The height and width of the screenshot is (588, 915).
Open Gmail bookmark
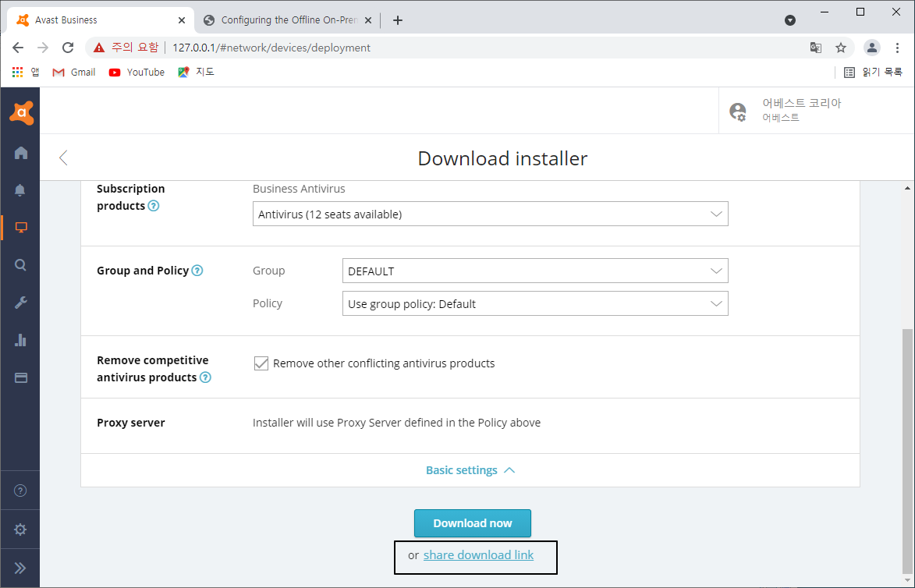(73, 73)
